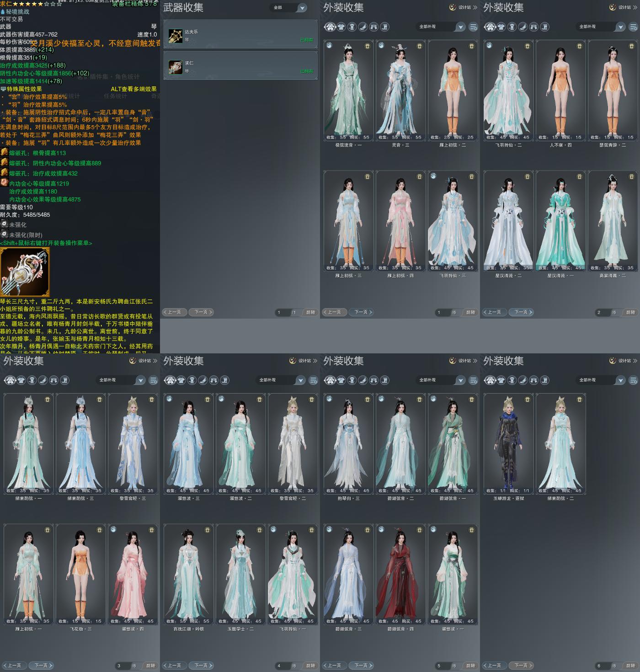640x672 pixels.
Task: Click 已拥有 status beside 求仁
Action: pos(306,71)
